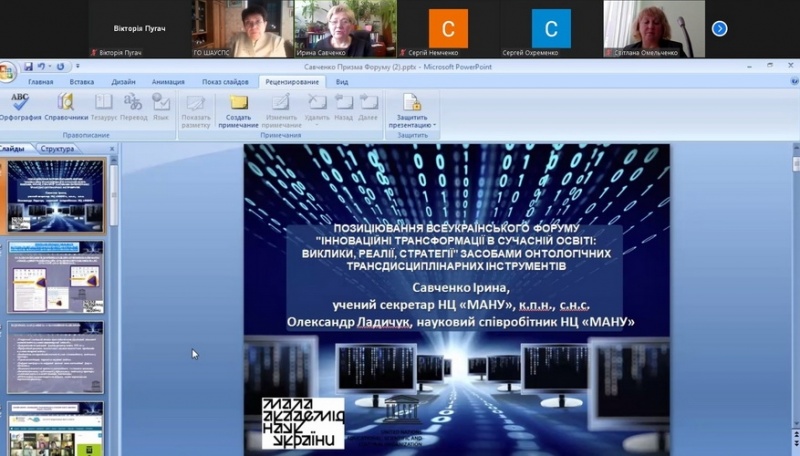Open the Вставка ribbon tab

pos(82,82)
